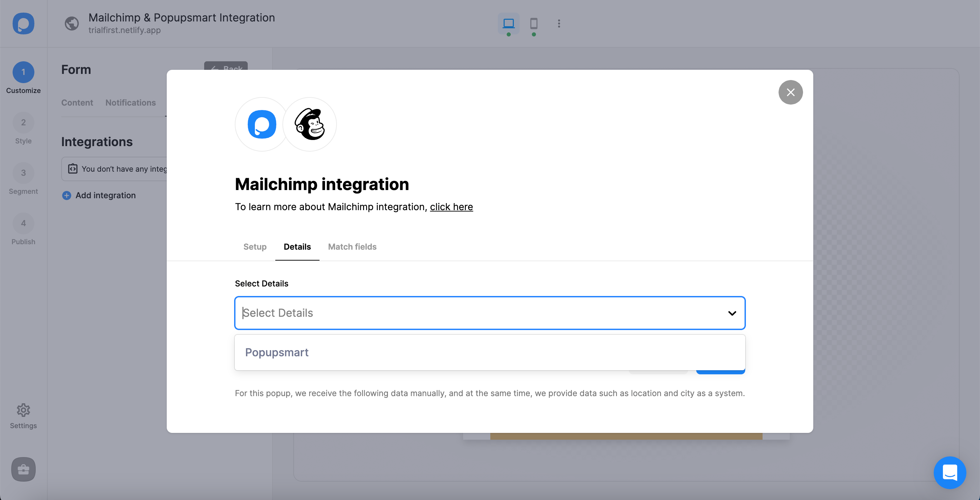The image size is (980, 500).
Task: Click the Popupsmart logo in top-left corner
Action: click(x=23, y=23)
